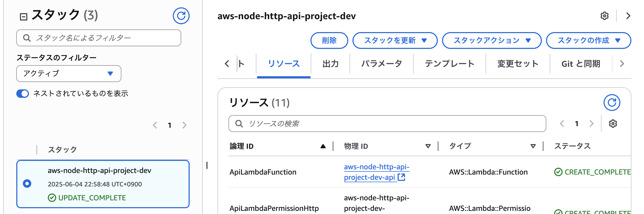Disable ネストされているものを表示 toggle
644x214 pixels.
(23, 93)
